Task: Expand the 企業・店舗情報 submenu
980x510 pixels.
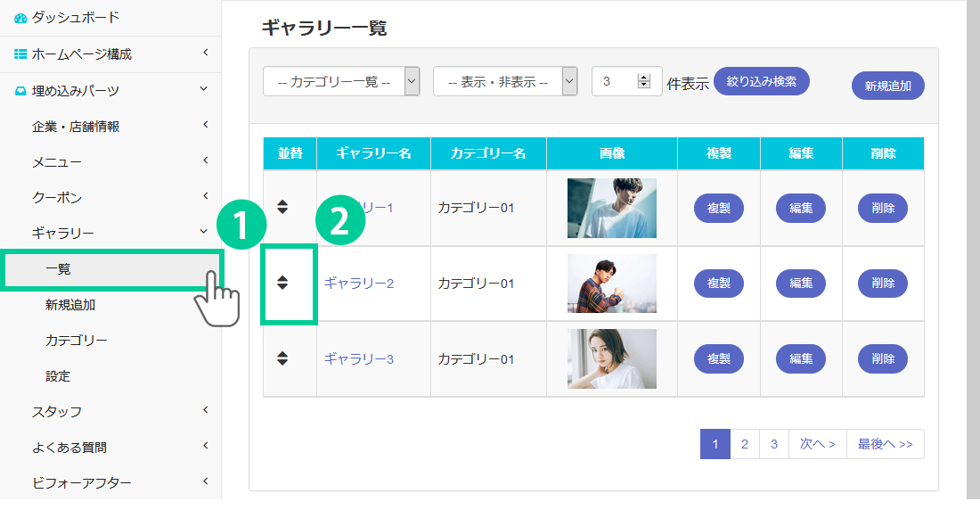Action: click(205, 126)
